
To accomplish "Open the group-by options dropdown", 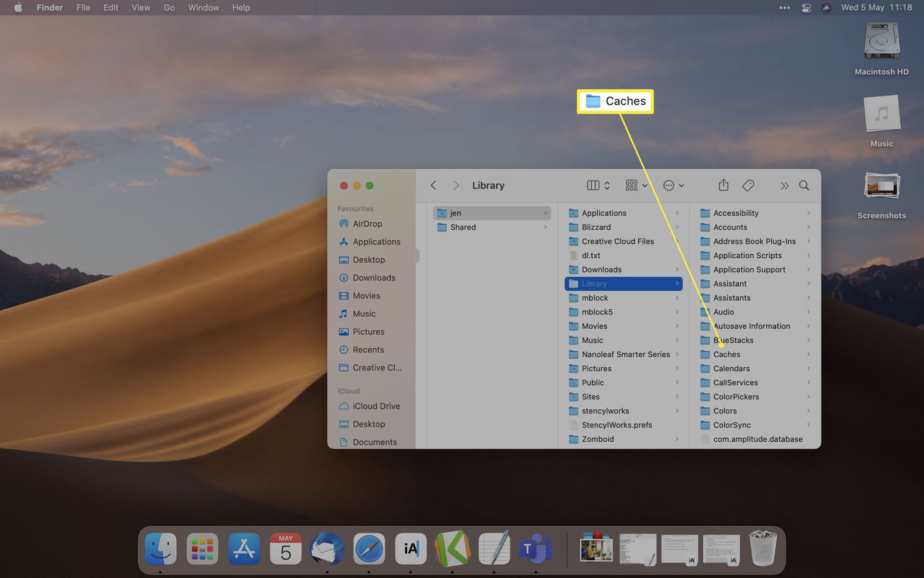I will 636,185.
